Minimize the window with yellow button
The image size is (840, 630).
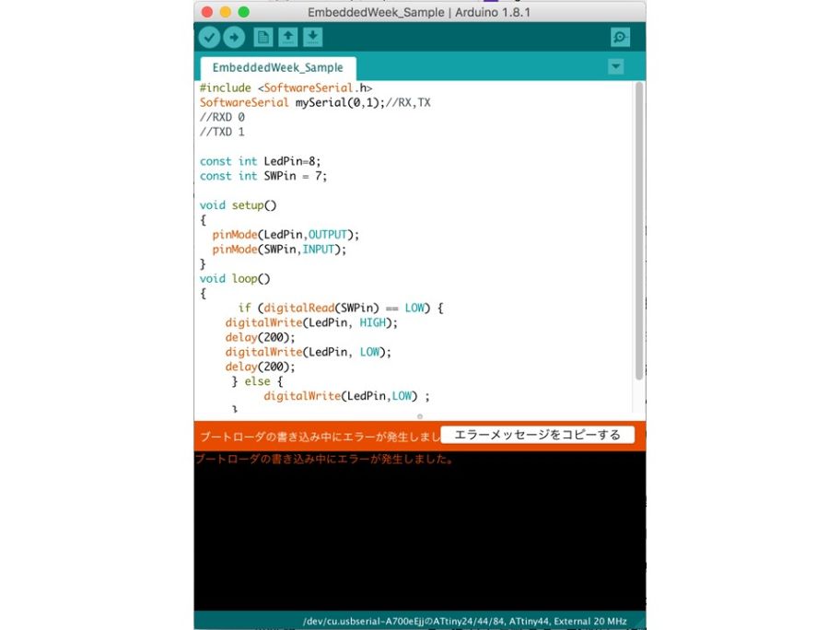(x=226, y=12)
